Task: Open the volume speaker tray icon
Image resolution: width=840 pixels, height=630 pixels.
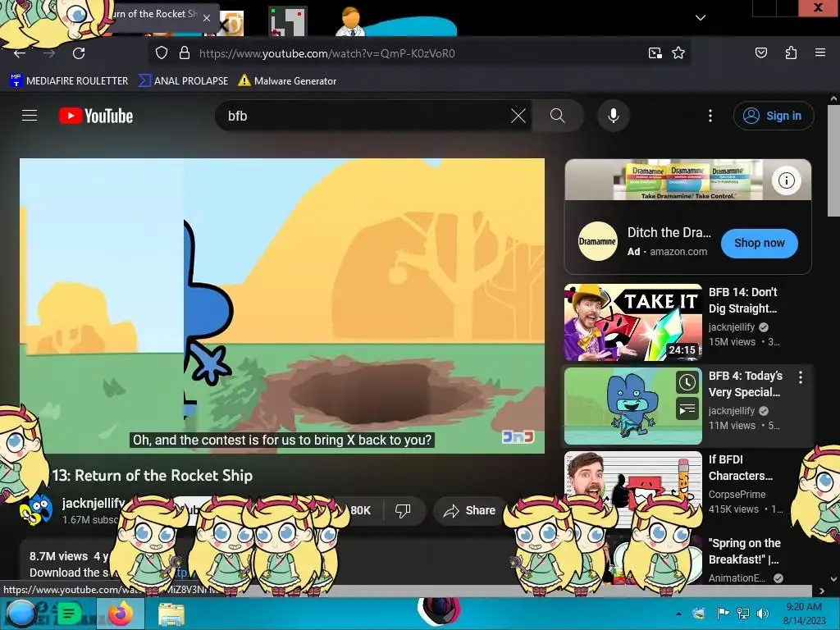Action: 762,614
